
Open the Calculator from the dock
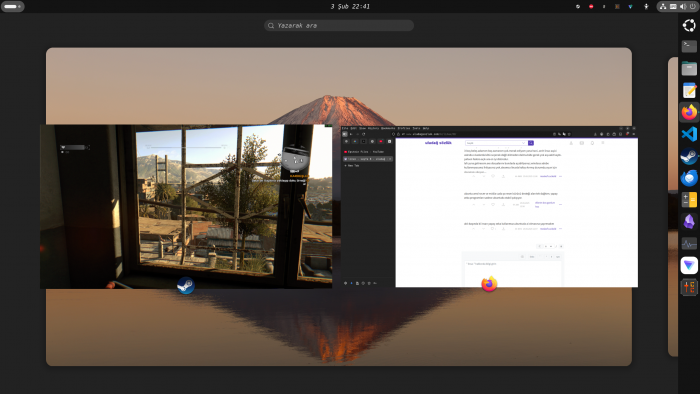[x=689, y=199]
